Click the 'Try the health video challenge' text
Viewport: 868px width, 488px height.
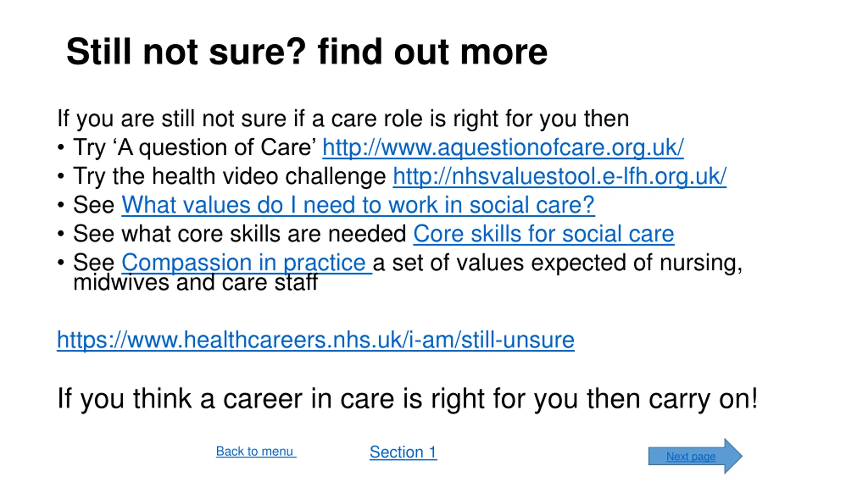[x=230, y=177]
